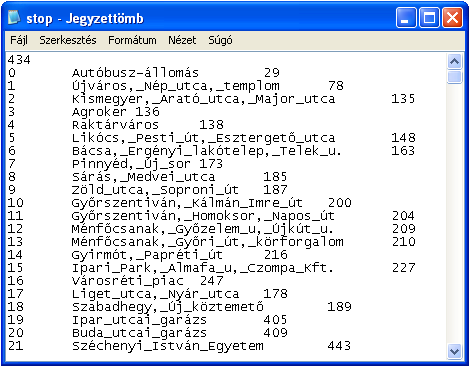471x368 pixels.
Task: Open the Szerkesztés menu
Action: click(x=68, y=40)
